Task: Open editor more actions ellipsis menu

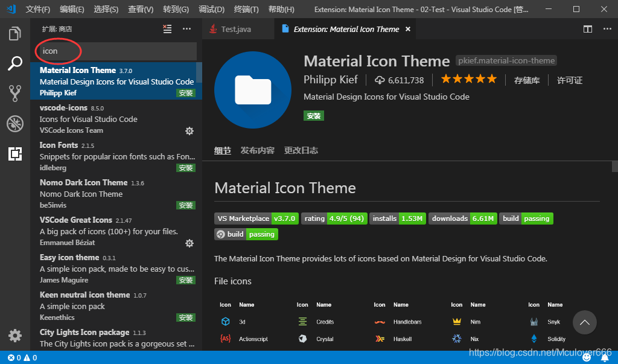Action: click(x=607, y=29)
